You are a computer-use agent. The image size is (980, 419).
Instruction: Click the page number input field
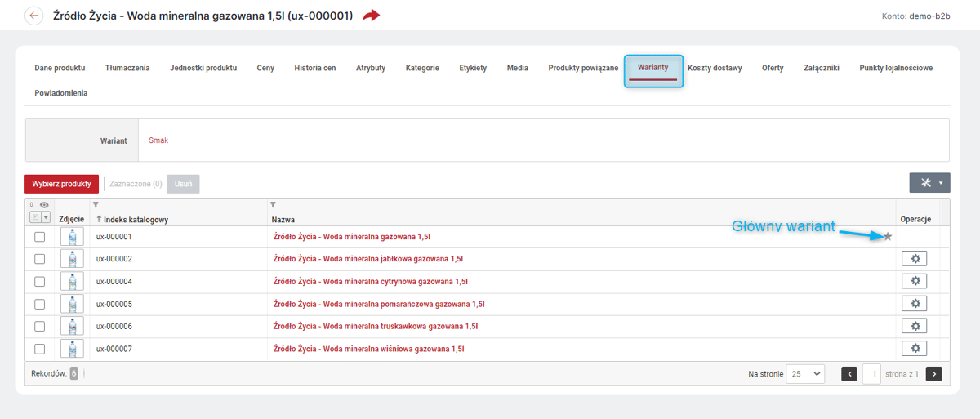[x=872, y=374]
